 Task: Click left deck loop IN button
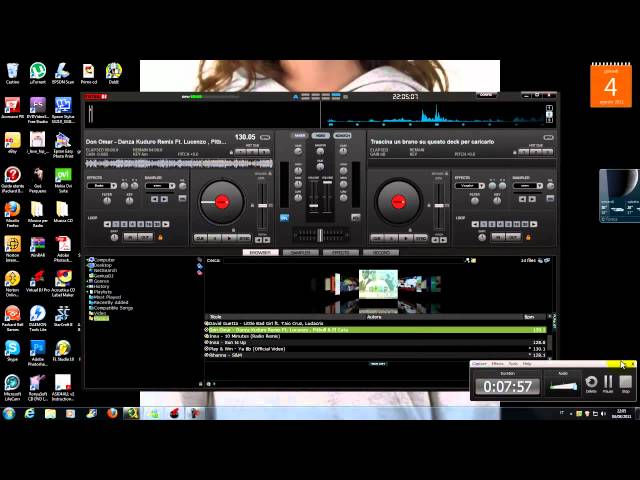131,237
